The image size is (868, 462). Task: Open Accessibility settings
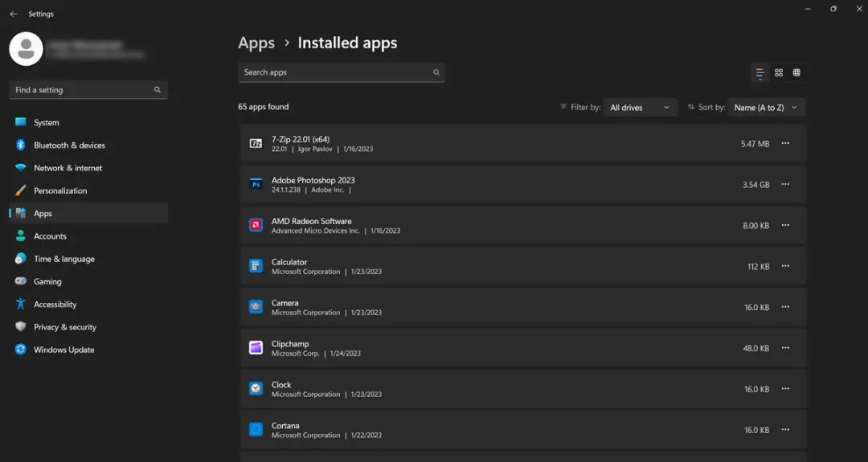pos(88,304)
